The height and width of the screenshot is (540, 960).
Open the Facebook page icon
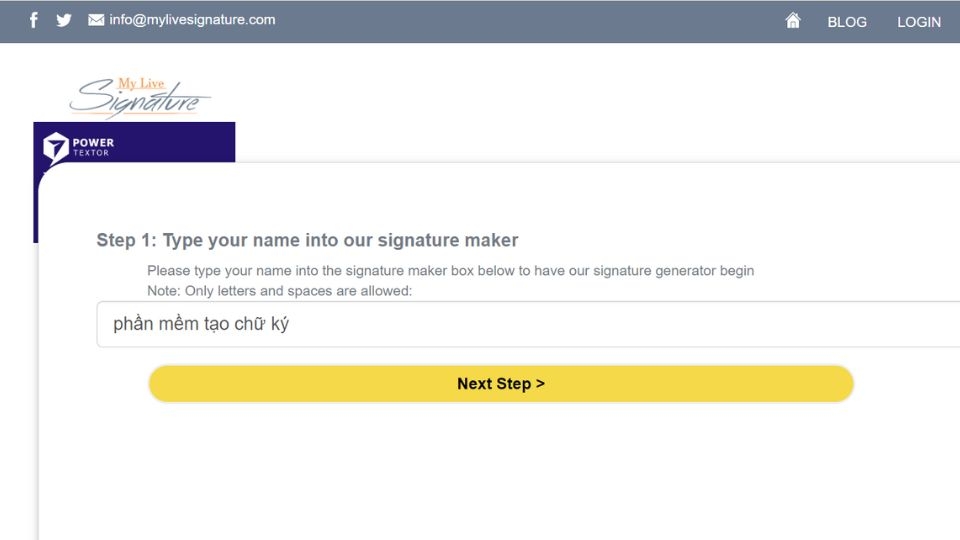(x=34, y=20)
